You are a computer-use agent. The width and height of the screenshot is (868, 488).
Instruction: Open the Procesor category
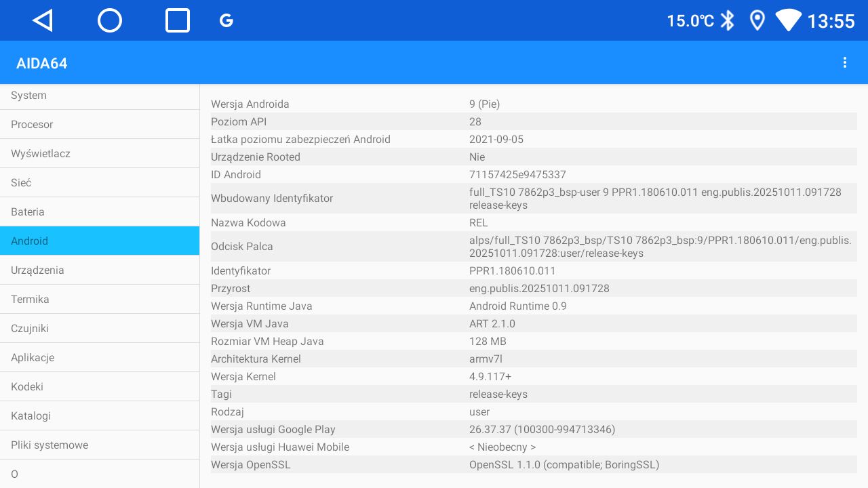click(x=100, y=124)
